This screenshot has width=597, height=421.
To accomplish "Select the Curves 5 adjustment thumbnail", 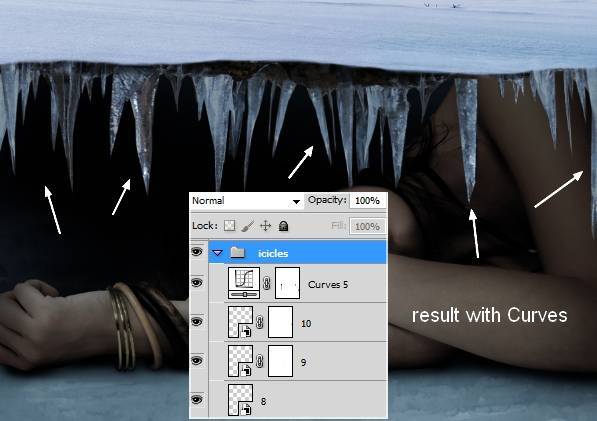I will click(x=244, y=283).
